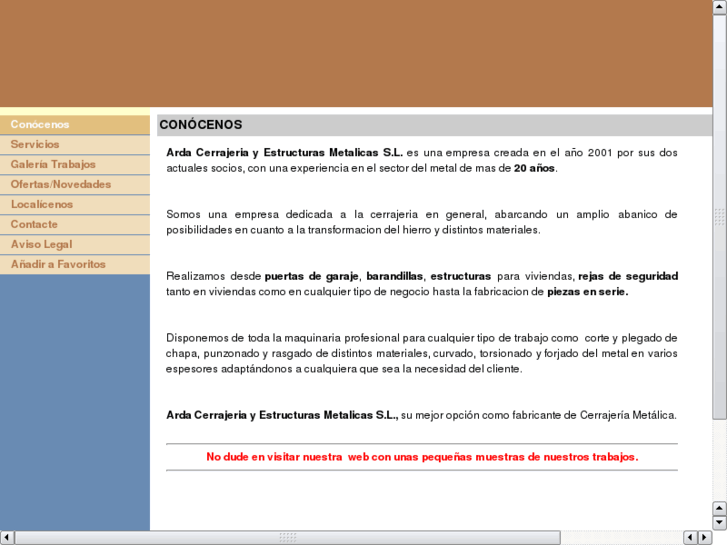Click the paragraph starting 'Somos una empresa dedicada'

click(x=421, y=222)
